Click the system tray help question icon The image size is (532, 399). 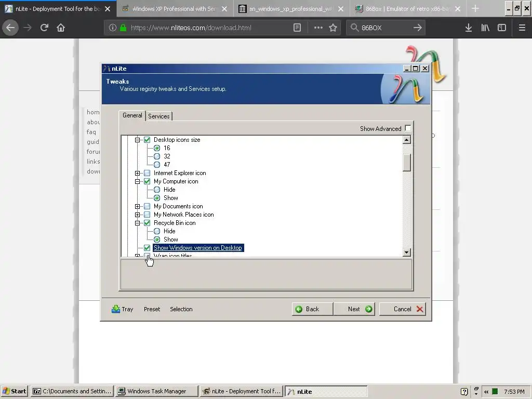coord(464,392)
